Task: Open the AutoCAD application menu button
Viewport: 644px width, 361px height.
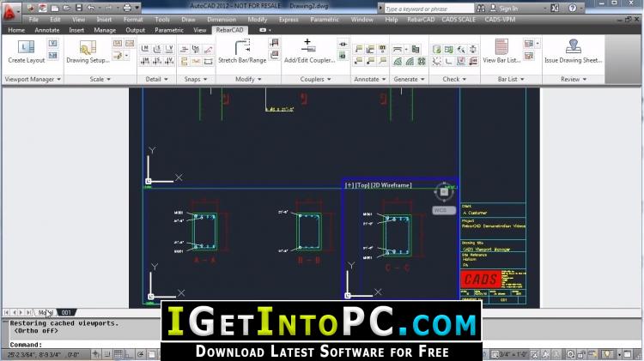Action: (9, 12)
